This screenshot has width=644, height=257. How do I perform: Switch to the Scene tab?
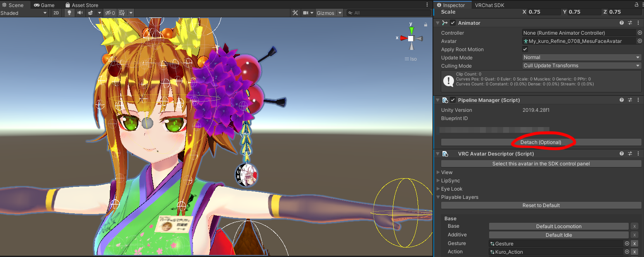point(13,5)
